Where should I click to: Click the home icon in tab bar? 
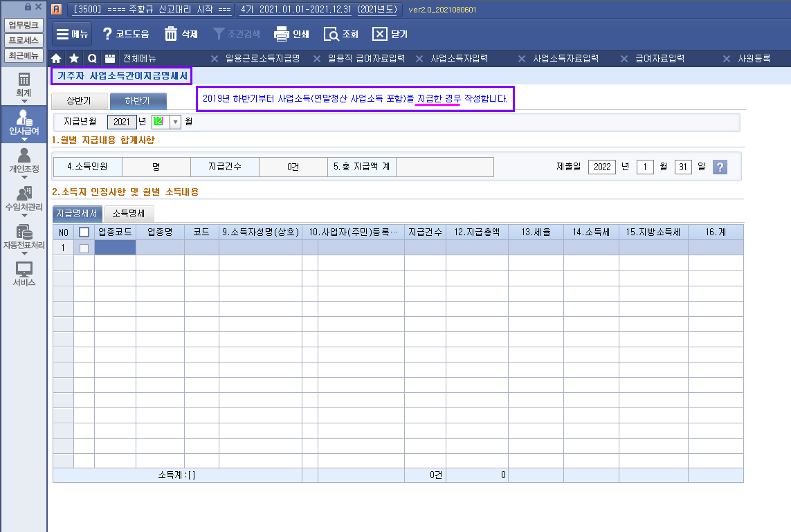pos(57,59)
